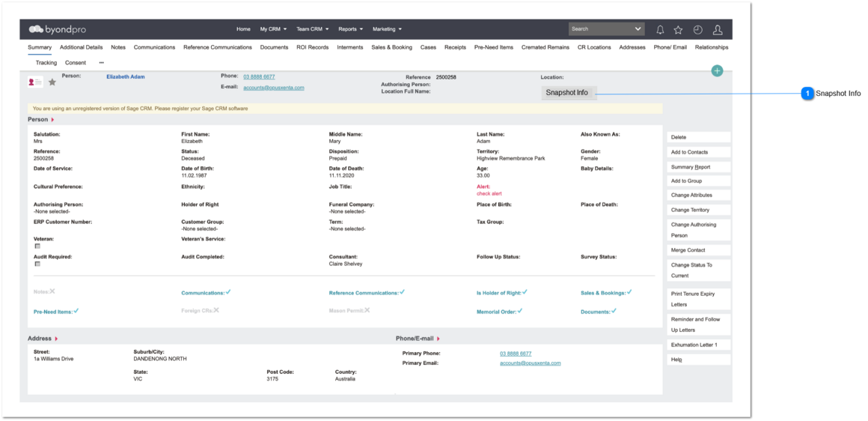
Task: Open the Consent tab
Action: pyautogui.click(x=76, y=63)
